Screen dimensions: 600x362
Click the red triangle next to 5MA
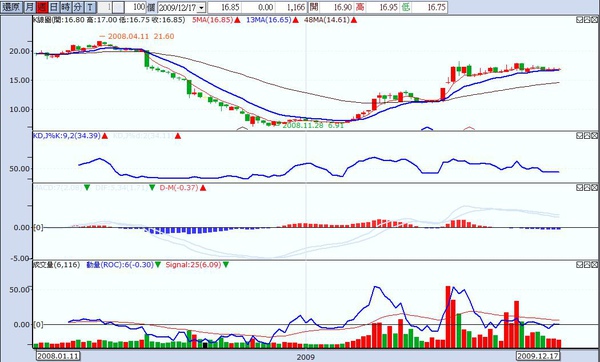237,20
